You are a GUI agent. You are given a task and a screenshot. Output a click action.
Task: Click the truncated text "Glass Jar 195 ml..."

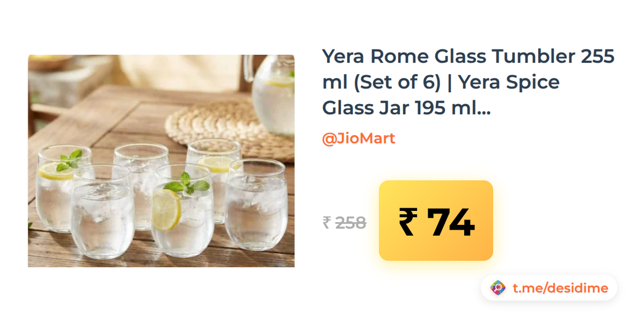[406, 108]
